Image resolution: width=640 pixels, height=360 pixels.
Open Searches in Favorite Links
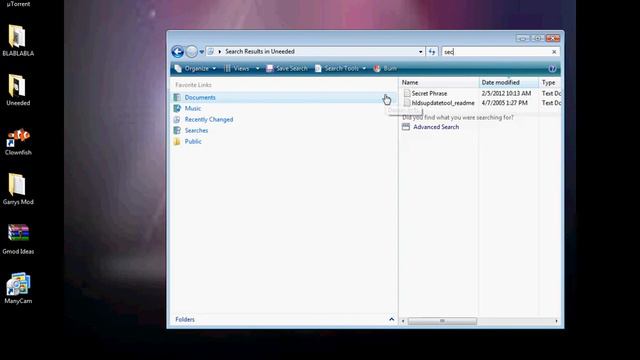tap(196, 130)
